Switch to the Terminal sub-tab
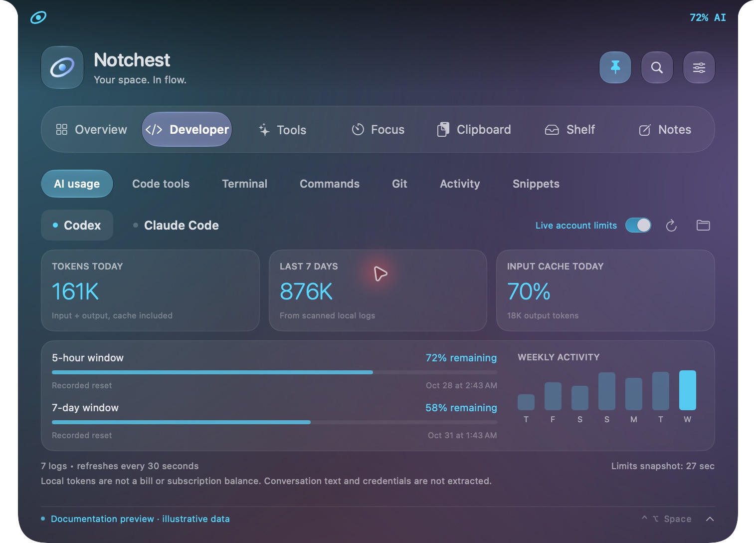The image size is (756, 543). click(244, 184)
